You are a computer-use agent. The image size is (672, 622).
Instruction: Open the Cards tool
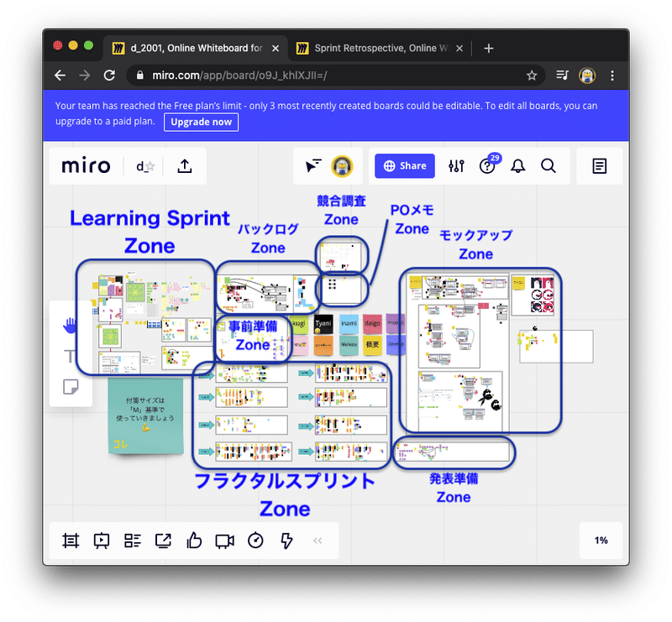click(x=133, y=541)
